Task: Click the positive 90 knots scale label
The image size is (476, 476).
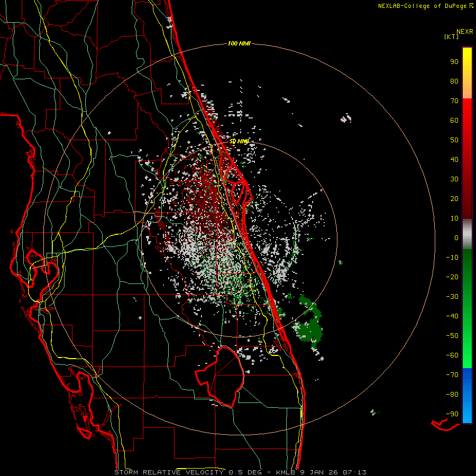Action: point(454,62)
